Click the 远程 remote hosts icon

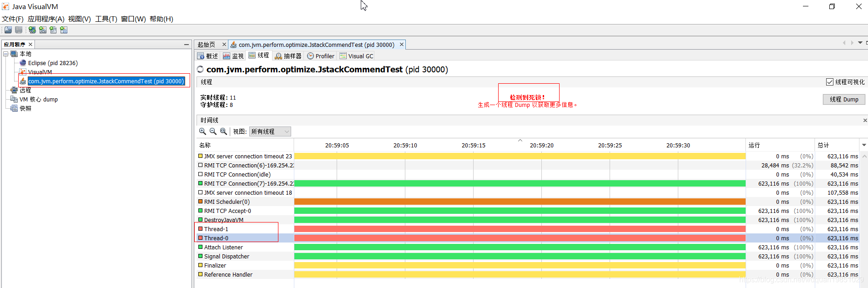pos(14,90)
